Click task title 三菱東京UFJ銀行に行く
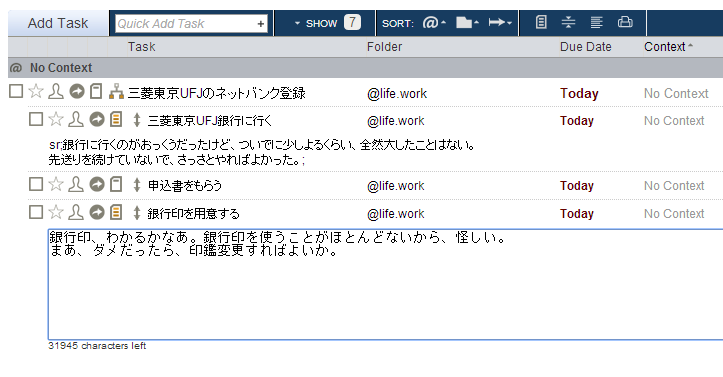 click(210, 121)
